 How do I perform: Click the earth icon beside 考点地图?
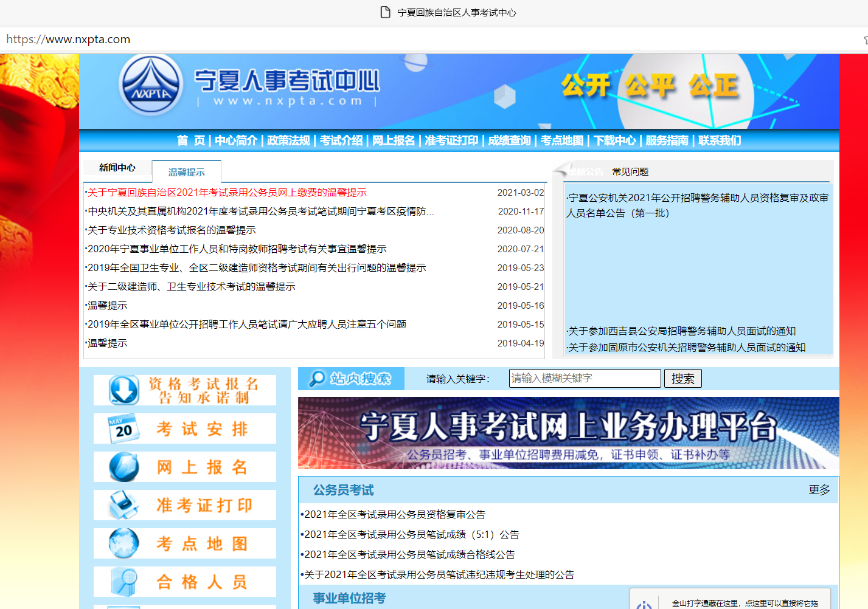tap(124, 543)
